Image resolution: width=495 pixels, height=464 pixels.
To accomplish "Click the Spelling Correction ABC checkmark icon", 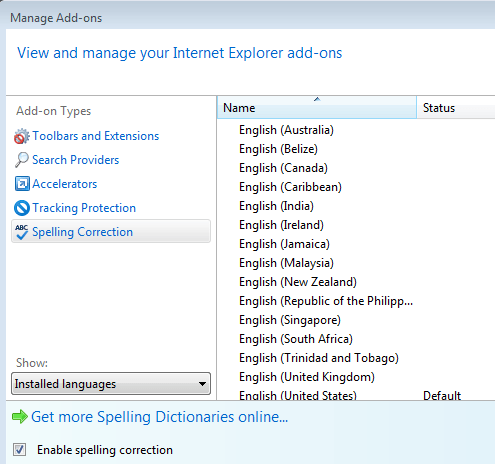I will tap(22, 232).
